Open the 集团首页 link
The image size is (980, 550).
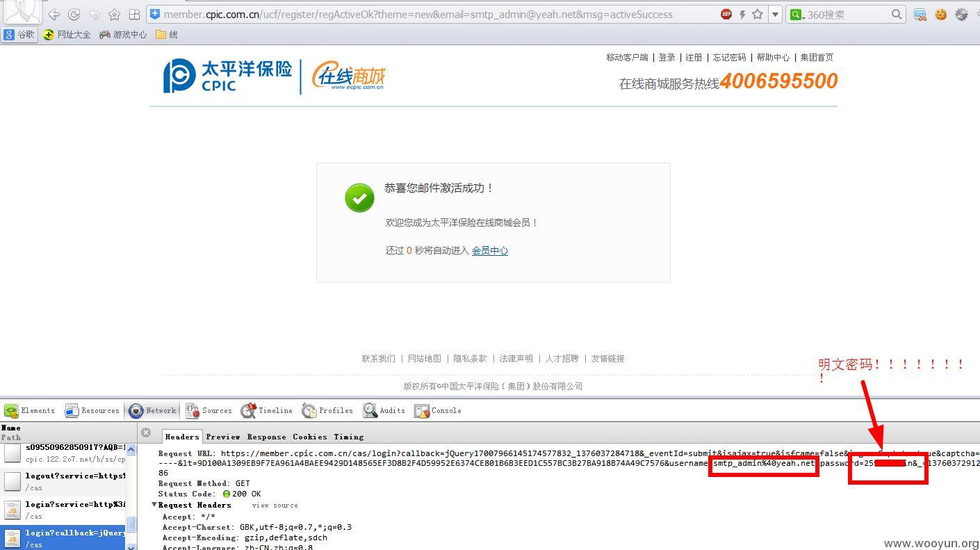coord(817,58)
